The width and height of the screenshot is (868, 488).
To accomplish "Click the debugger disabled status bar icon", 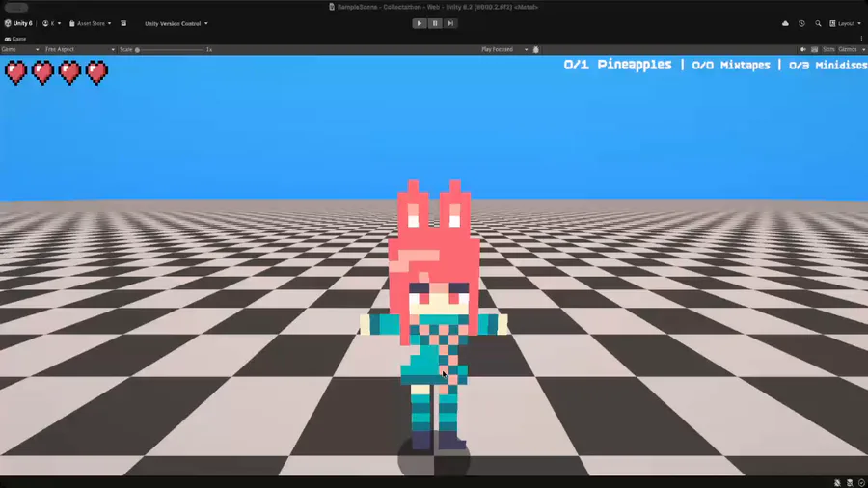I will [x=837, y=483].
